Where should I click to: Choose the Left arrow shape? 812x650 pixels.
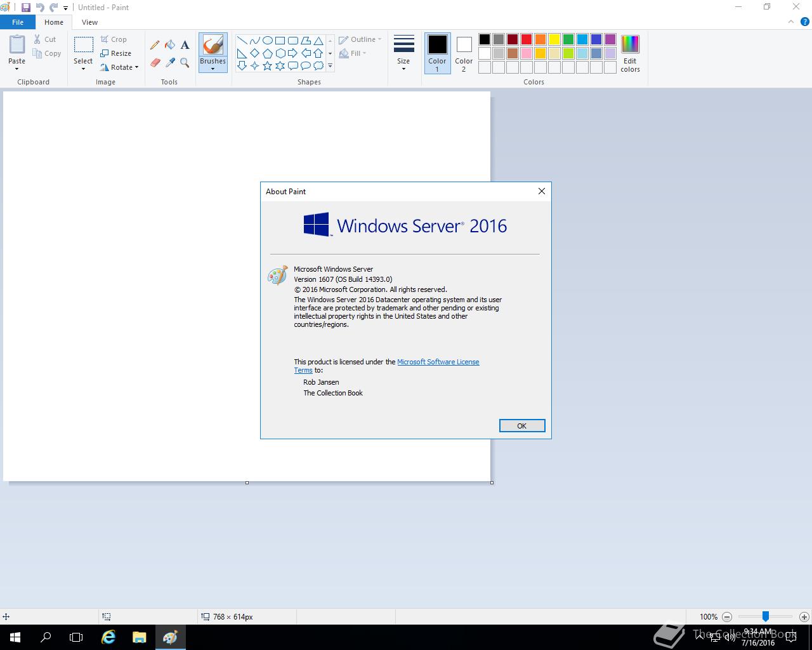pyautogui.click(x=305, y=53)
